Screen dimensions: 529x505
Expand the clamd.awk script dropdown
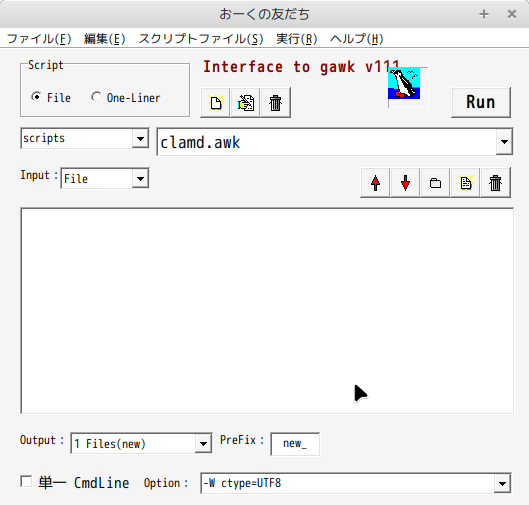[504, 142]
